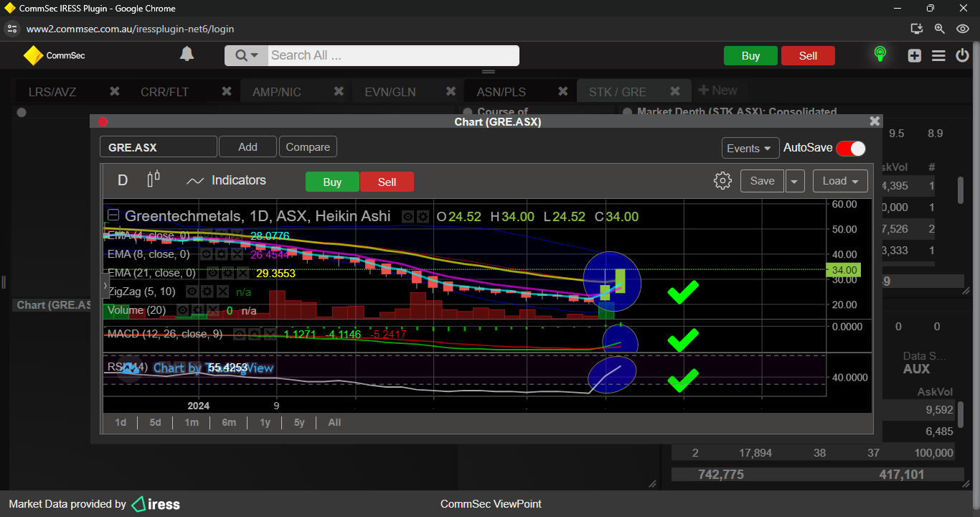Click the Compare button
Image resolution: width=980 pixels, height=517 pixels.
pyautogui.click(x=308, y=147)
